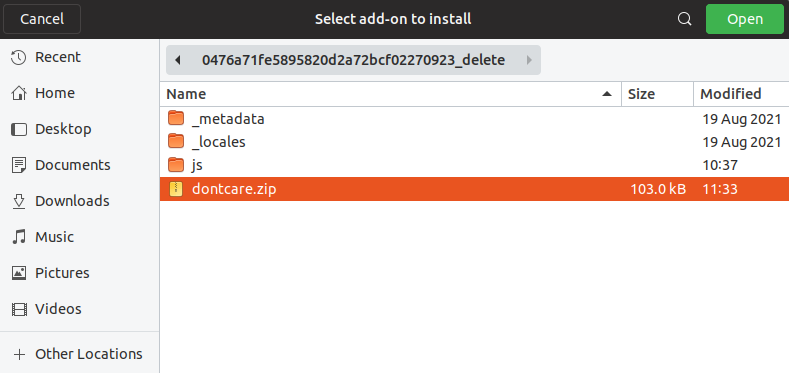Click the 0476a71fe589...delete path button
The width and height of the screenshot is (789, 373).
(353, 60)
